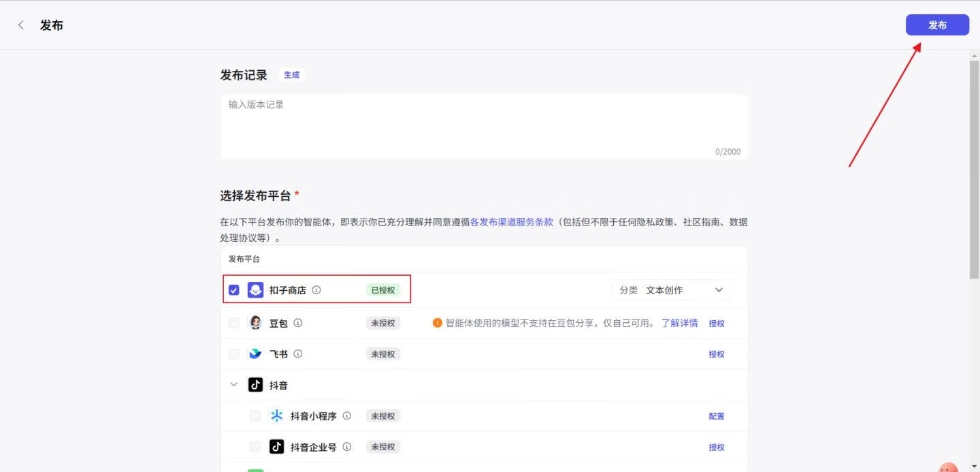
Task: Click the 发布 publish button
Action: (937, 25)
